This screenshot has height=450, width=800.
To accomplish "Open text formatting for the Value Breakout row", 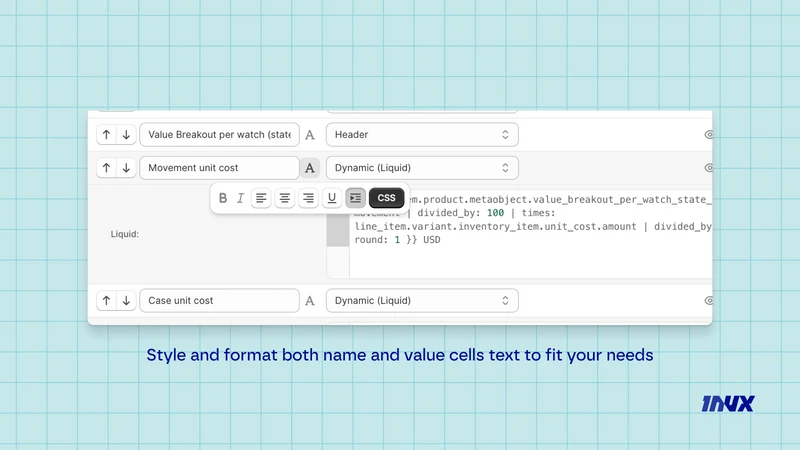I will 310,135.
